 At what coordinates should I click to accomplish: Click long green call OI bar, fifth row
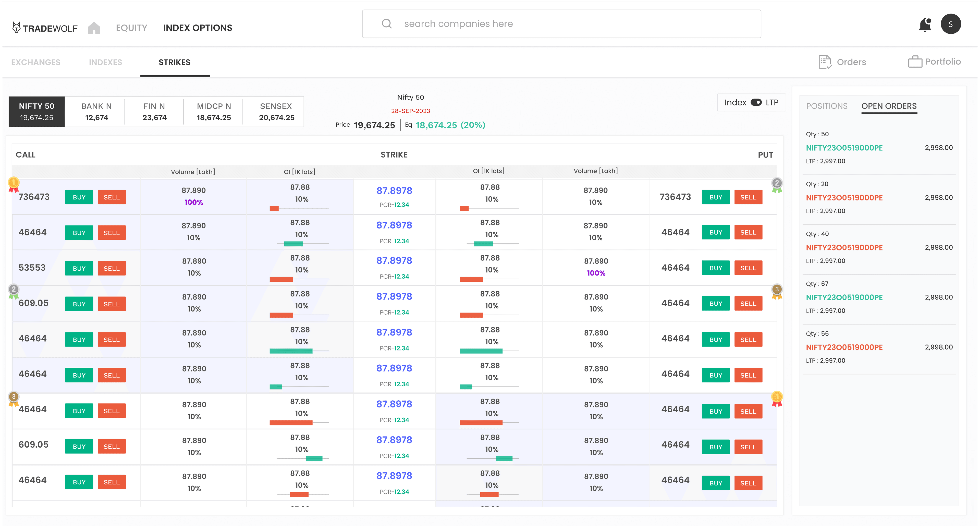pos(291,351)
